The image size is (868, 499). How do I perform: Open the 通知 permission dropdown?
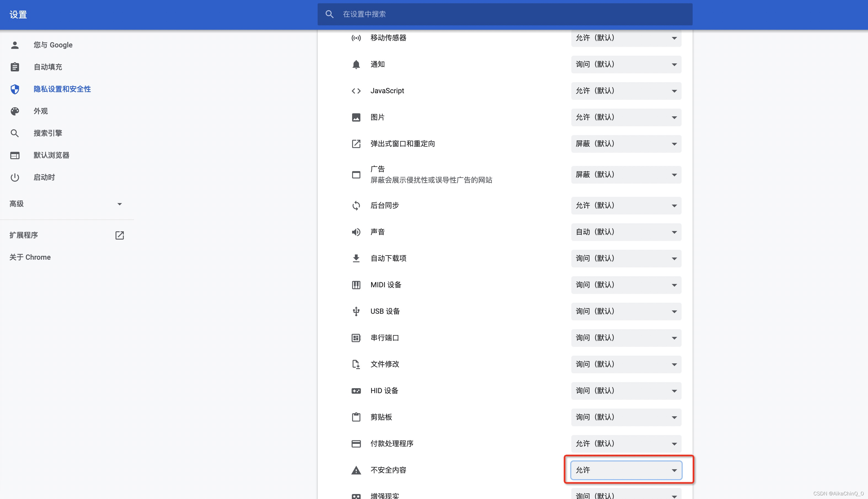pyautogui.click(x=626, y=65)
